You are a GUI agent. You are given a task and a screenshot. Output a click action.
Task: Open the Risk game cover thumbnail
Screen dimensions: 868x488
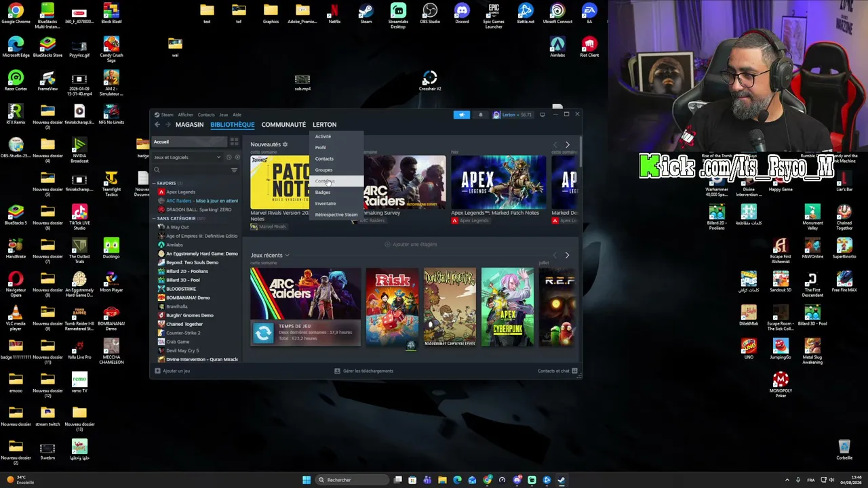tap(392, 307)
